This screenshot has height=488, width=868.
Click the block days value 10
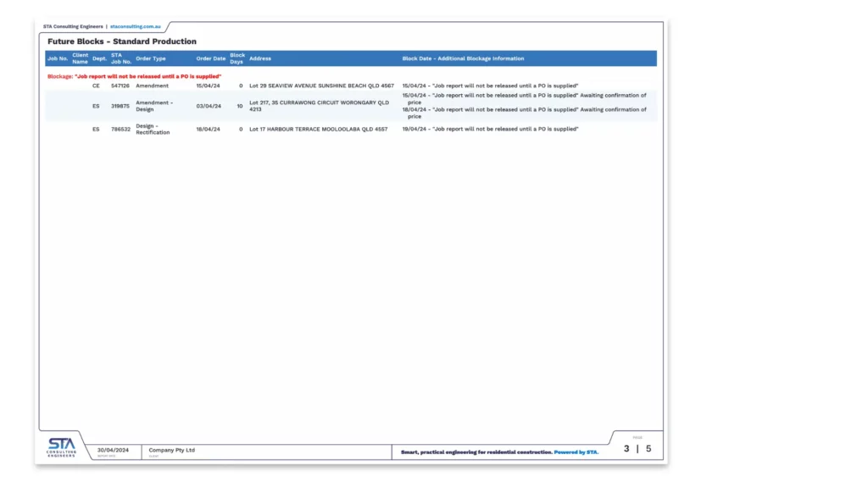(240, 106)
